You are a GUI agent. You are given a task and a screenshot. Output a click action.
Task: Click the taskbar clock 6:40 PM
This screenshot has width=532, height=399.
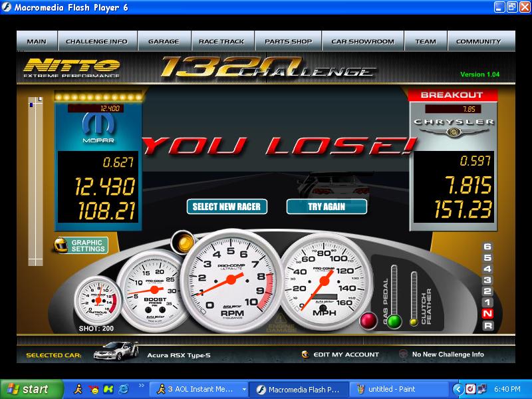[x=507, y=389]
